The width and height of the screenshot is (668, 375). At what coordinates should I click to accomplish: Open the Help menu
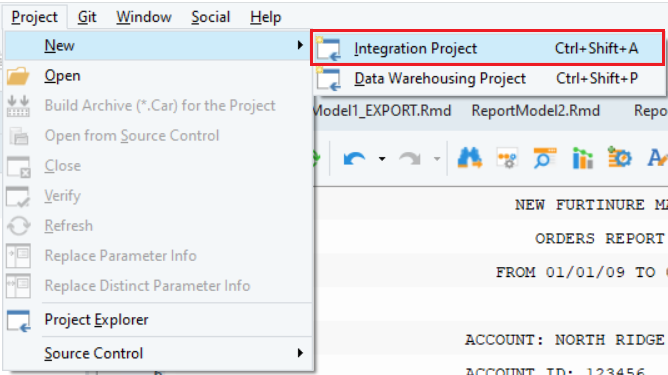[x=265, y=17]
